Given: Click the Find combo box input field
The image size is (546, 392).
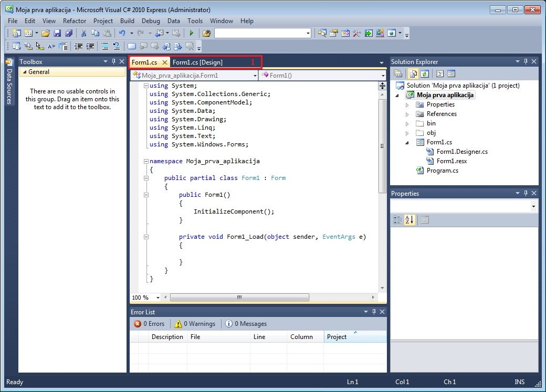Looking at the screenshot, I should (263, 33).
